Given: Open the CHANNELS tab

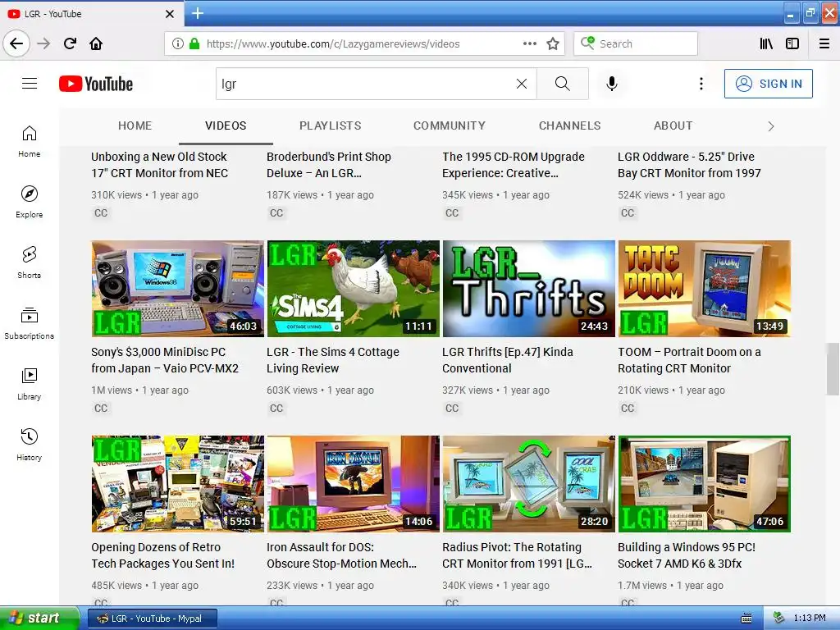Looking at the screenshot, I should tap(569, 126).
